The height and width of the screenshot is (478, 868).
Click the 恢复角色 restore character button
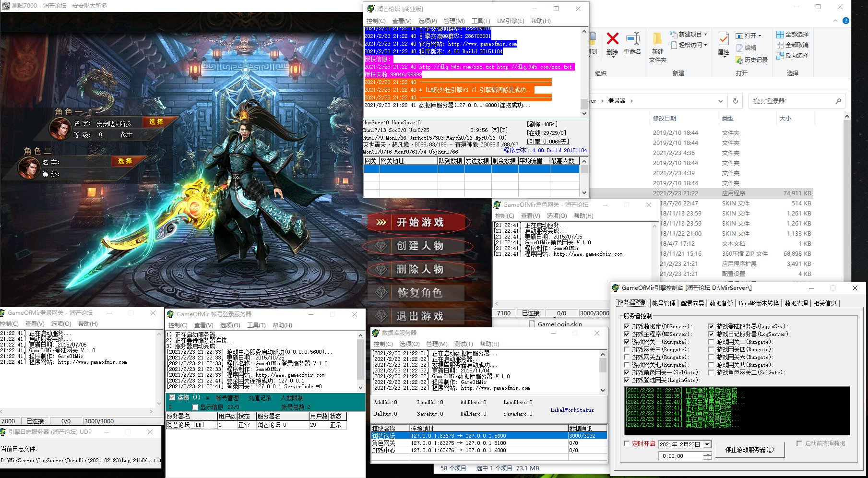point(416,293)
